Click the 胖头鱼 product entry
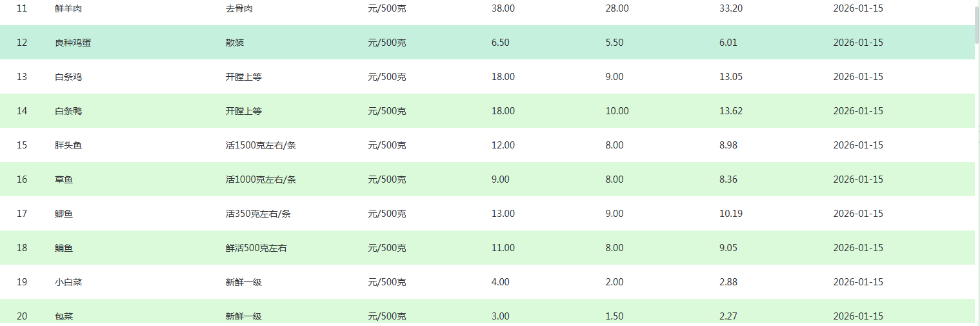 [x=68, y=145]
